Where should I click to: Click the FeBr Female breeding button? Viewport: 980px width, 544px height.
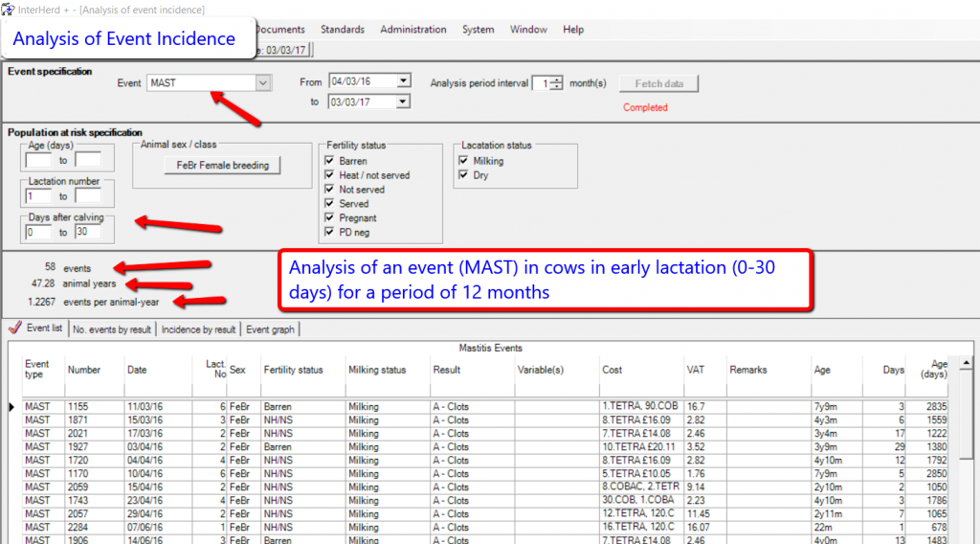tap(222, 165)
